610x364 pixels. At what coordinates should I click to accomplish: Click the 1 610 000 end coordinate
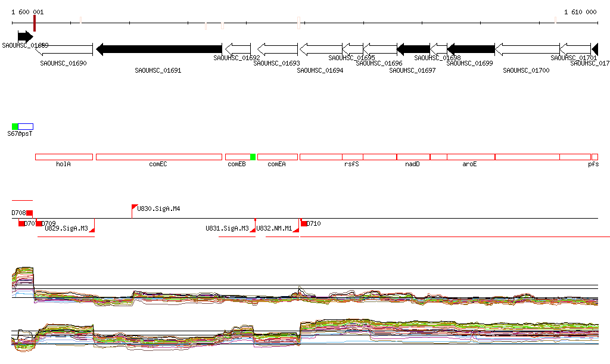580,12
